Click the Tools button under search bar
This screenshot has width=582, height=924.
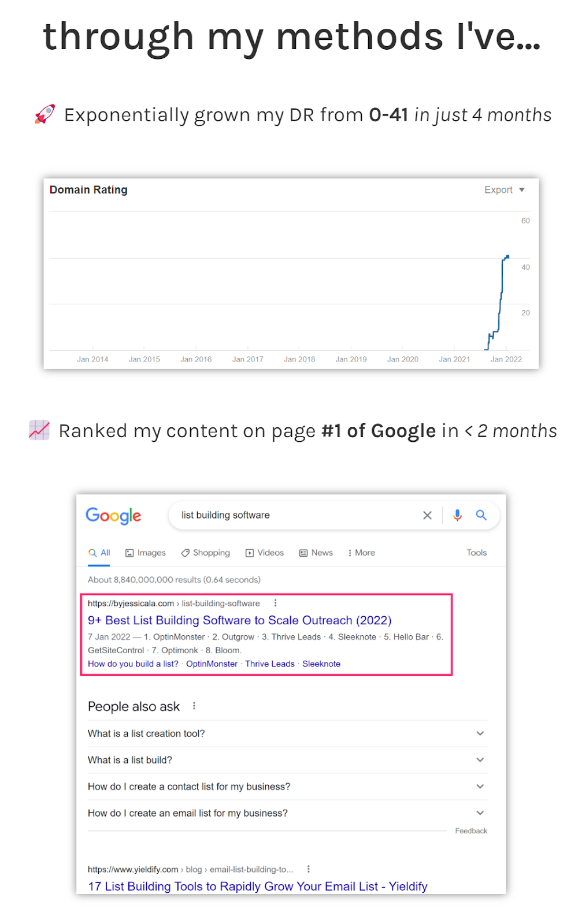point(477,553)
